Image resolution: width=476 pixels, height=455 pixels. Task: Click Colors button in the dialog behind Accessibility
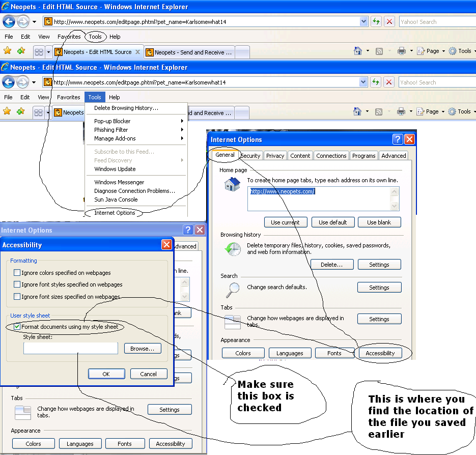click(x=34, y=443)
